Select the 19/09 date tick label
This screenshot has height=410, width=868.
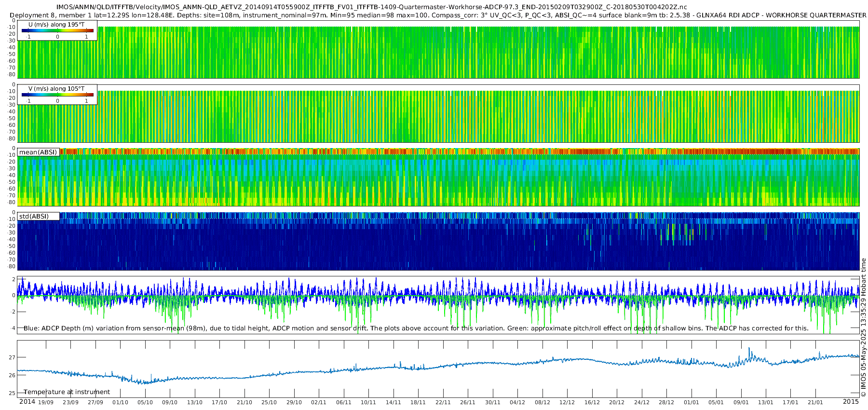point(46,402)
